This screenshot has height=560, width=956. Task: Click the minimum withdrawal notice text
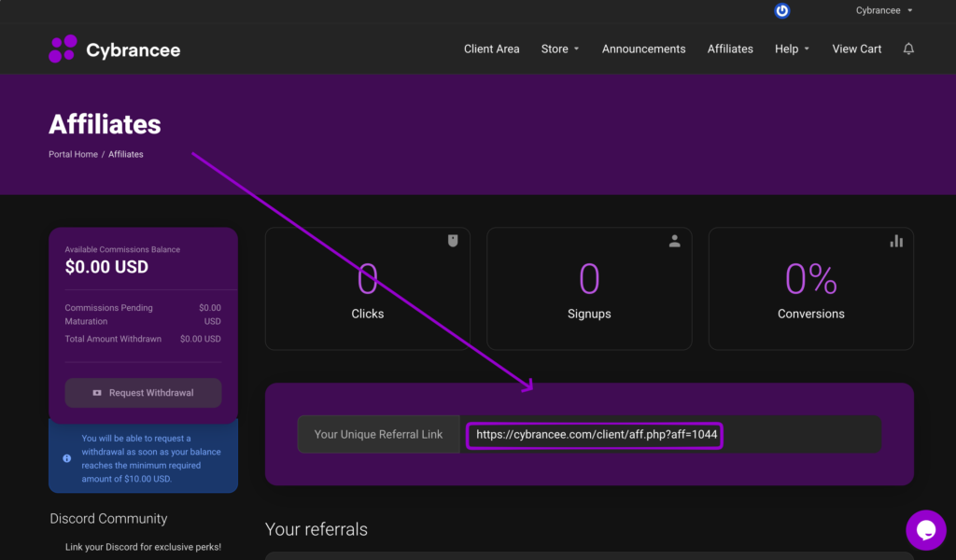pos(151,458)
